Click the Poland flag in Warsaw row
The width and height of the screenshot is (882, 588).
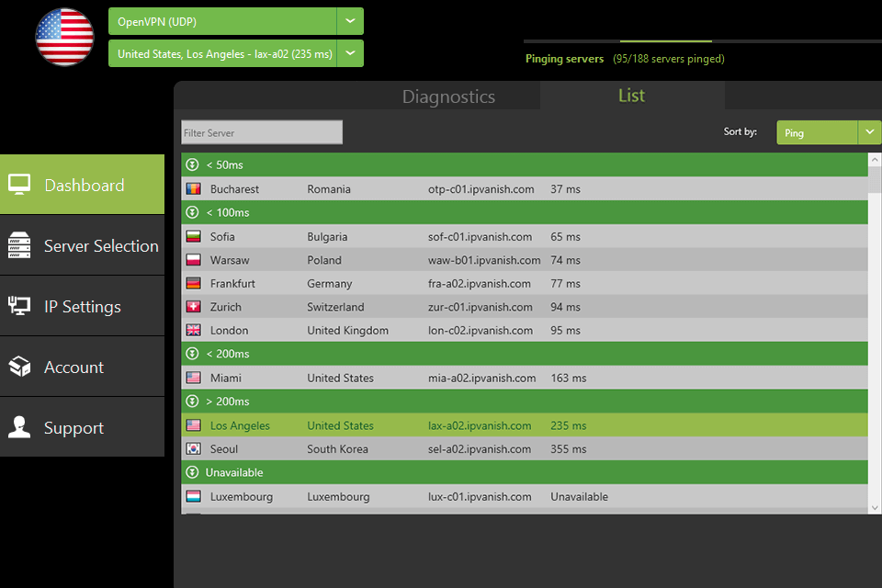click(194, 260)
